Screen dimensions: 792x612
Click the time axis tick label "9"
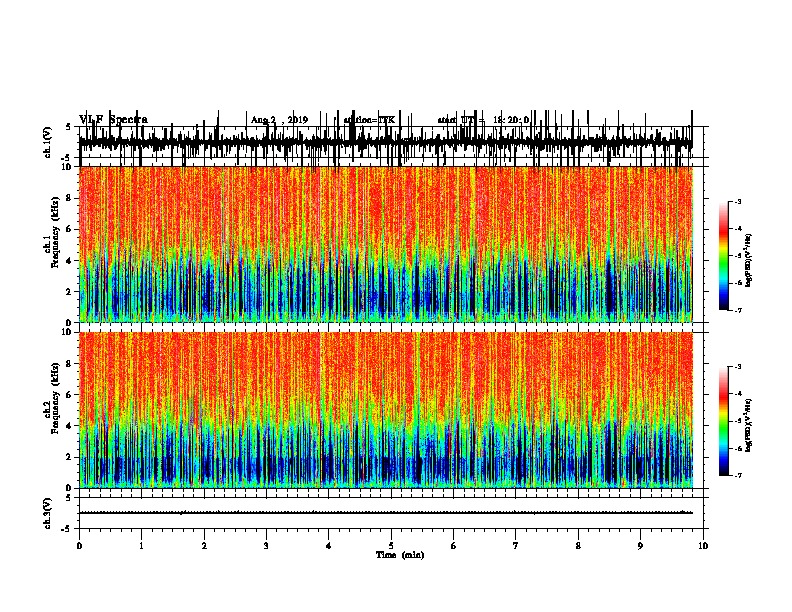tap(640, 546)
